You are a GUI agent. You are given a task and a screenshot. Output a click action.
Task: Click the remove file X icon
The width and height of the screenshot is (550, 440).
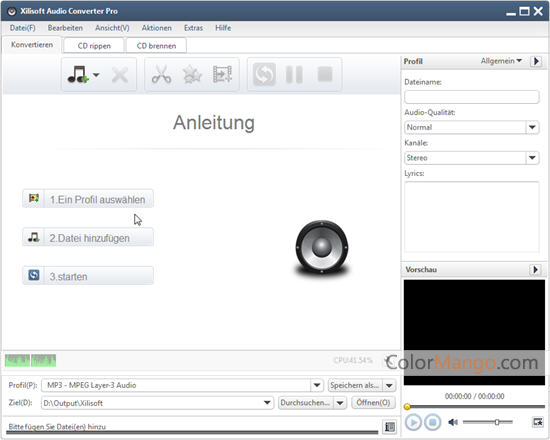click(120, 75)
